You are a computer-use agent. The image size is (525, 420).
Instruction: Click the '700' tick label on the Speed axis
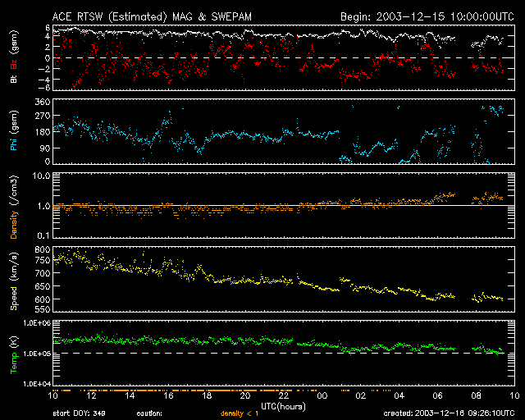point(43,273)
